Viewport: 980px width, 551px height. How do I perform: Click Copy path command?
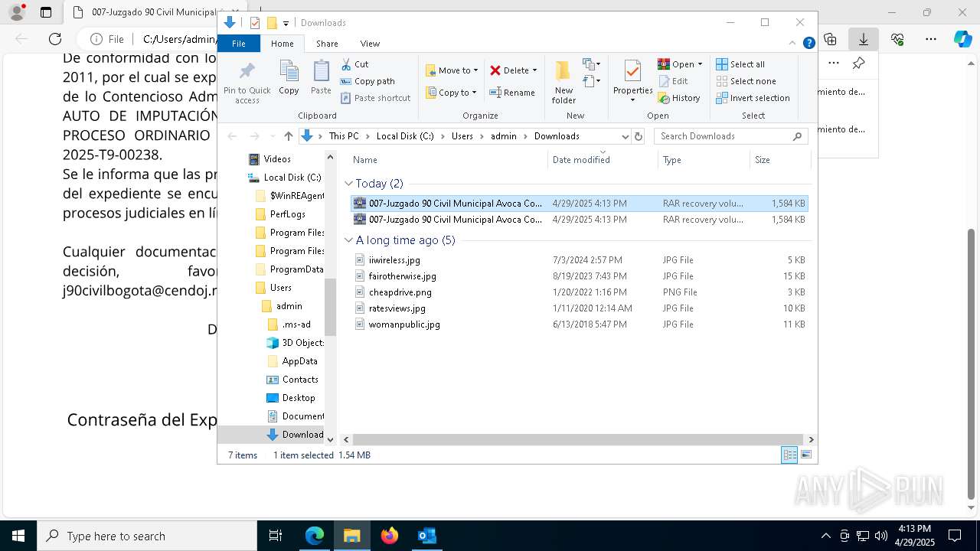pyautogui.click(x=367, y=81)
